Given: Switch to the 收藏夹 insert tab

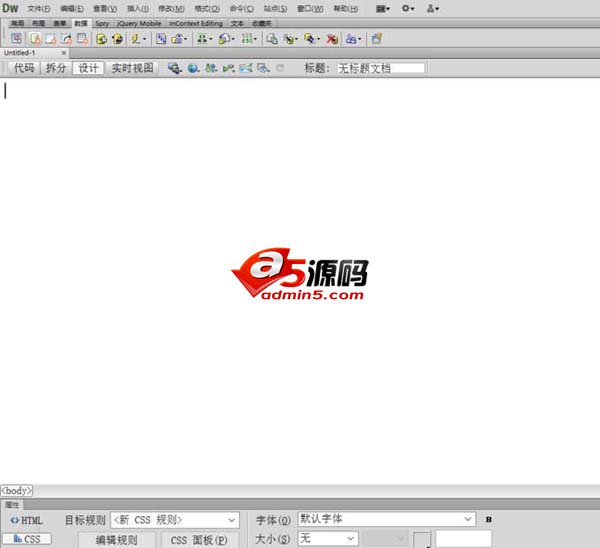Looking at the screenshot, I should (x=262, y=24).
